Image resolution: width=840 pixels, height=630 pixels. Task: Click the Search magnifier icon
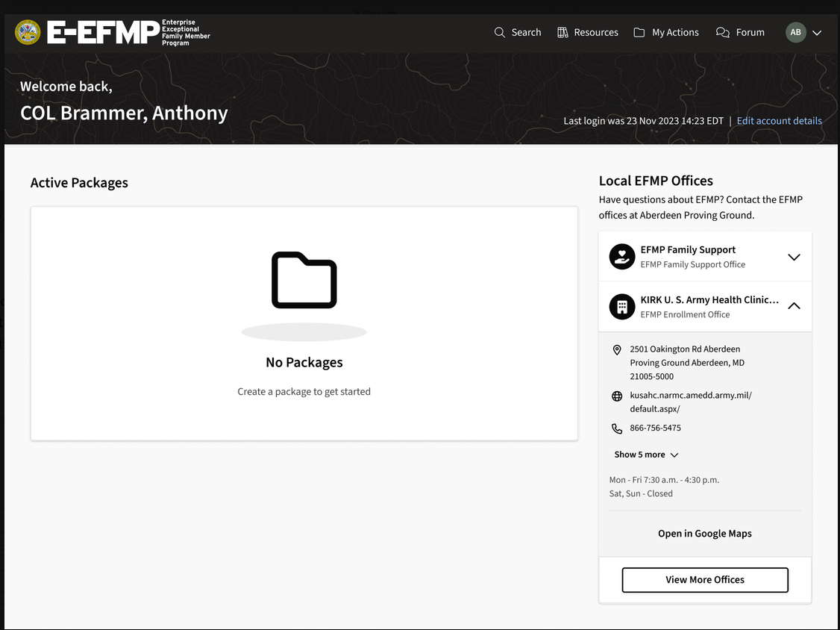pyautogui.click(x=499, y=32)
